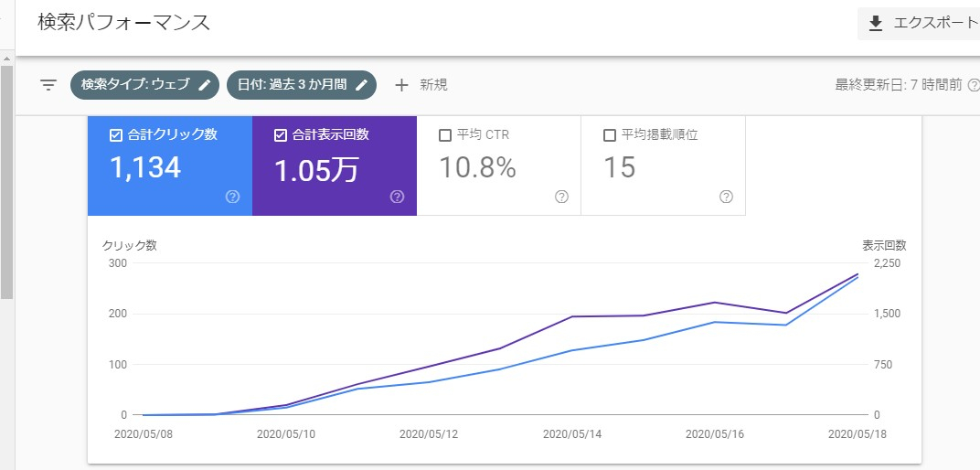Click the left vertical scrollbar thumb
Image resolution: width=980 pixels, height=470 pixels.
[x=6, y=183]
